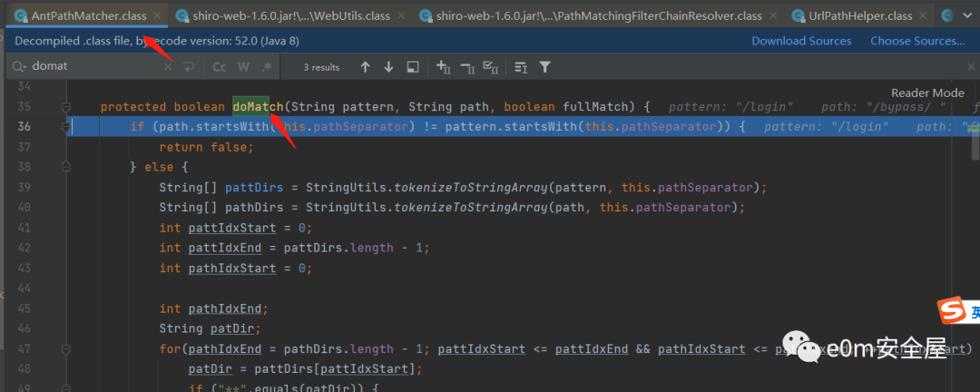The image size is (980, 392).
Task: Click Reader Mode label
Action: click(x=927, y=93)
